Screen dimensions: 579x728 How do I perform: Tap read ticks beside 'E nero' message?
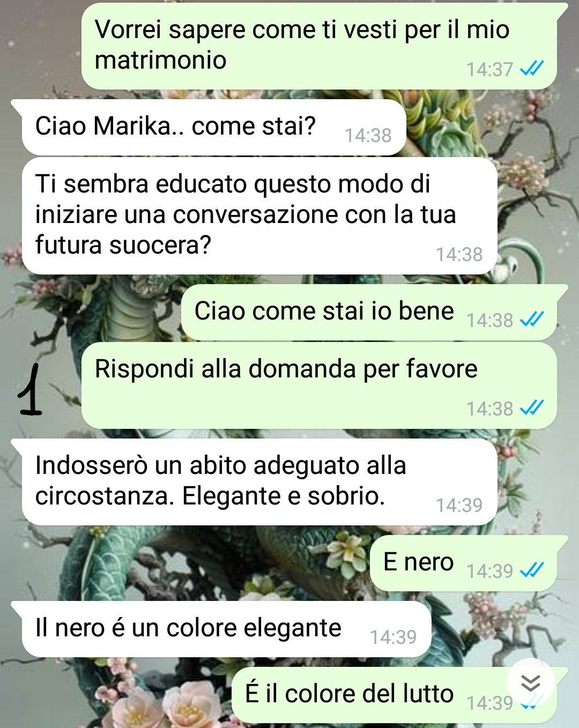tap(532, 570)
